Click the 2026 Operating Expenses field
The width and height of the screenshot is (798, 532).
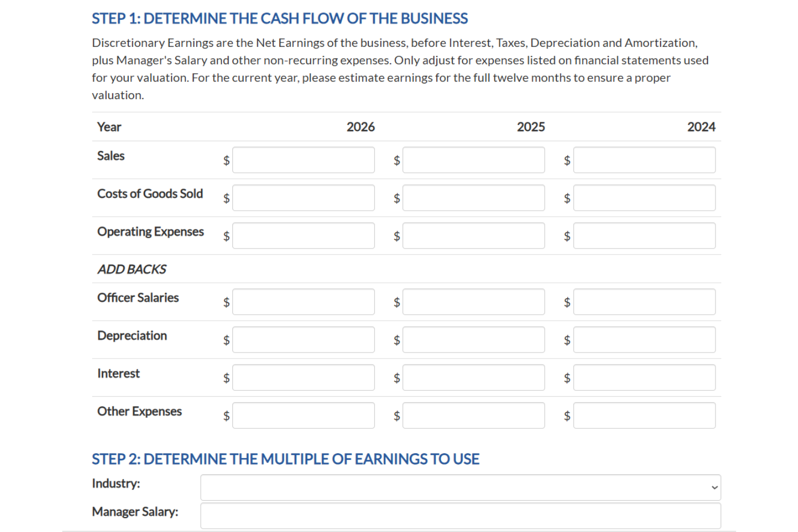click(303, 236)
